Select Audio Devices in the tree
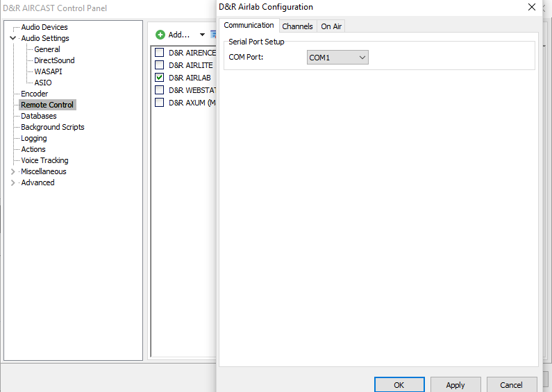This screenshot has height=392, width=552. tap(44, 27)
